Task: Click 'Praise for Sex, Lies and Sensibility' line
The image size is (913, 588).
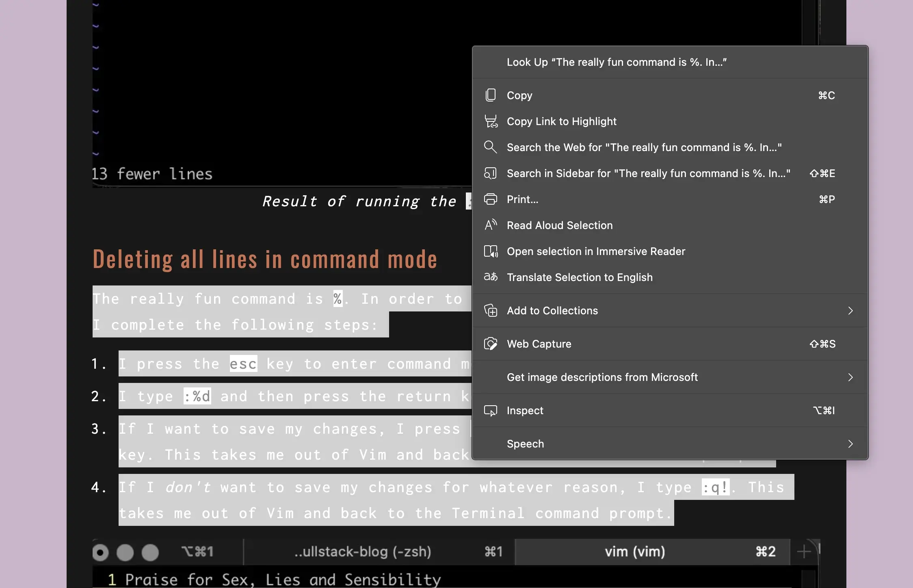Action: pos(283,579)
